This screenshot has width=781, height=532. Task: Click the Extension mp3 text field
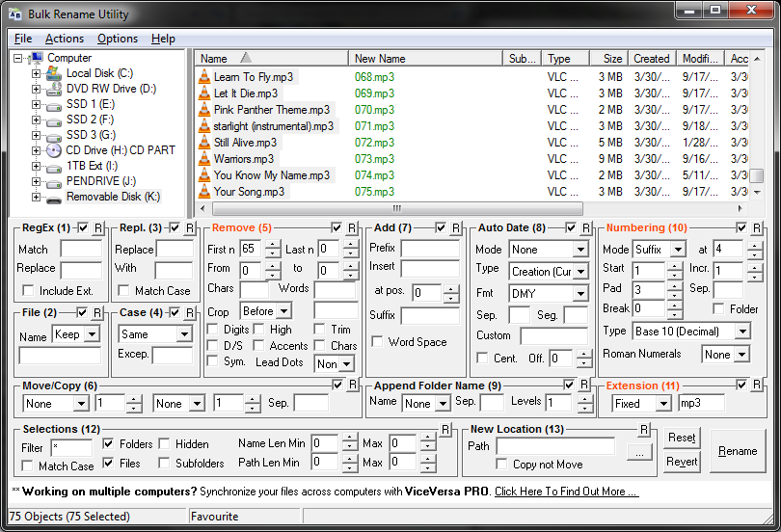pos(701,403)
